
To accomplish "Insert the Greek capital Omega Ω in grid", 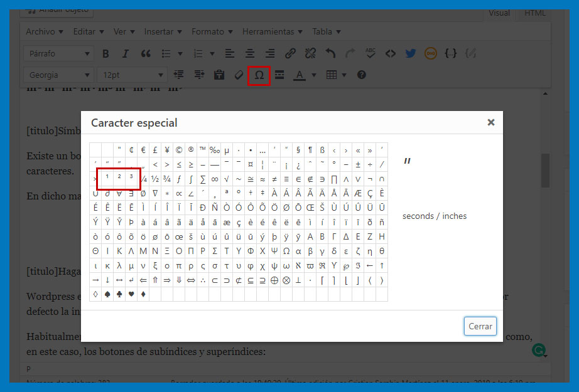I will [x=286, y=252].
